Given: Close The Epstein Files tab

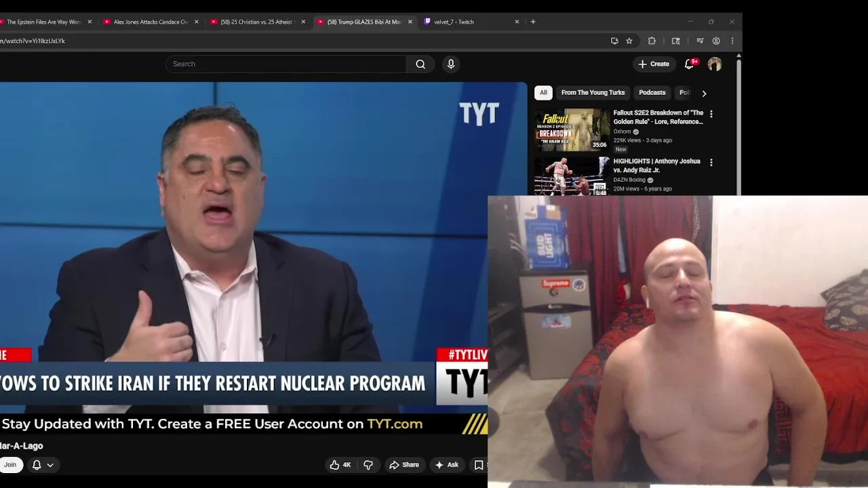Looking at the screenshot, I should pyautogui.click(x=90, y=22).
